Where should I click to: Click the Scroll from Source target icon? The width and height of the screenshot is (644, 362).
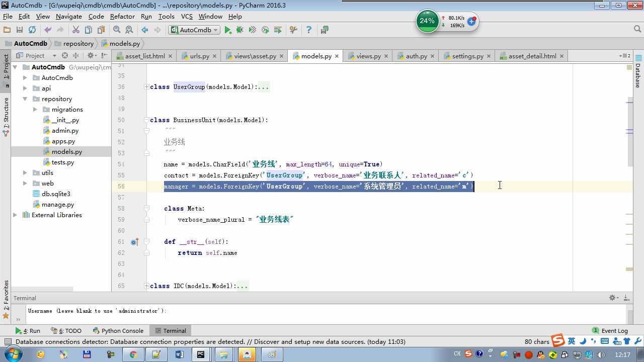(x=65, y=56)
